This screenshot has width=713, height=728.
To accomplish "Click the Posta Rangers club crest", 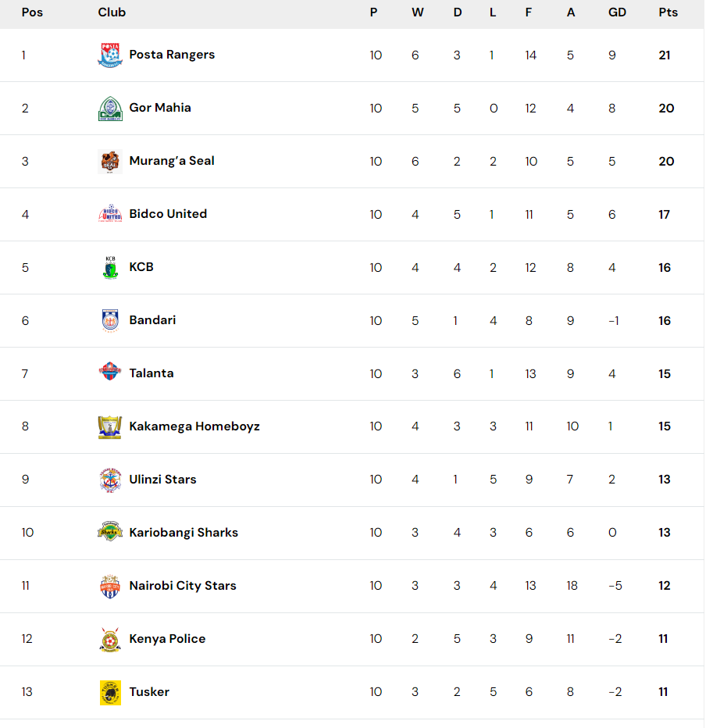I will [110, 55].
